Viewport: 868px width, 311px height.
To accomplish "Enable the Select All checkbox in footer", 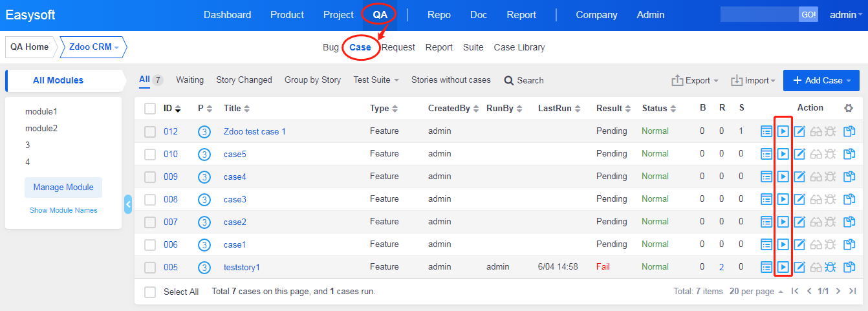I will (150, 292).
